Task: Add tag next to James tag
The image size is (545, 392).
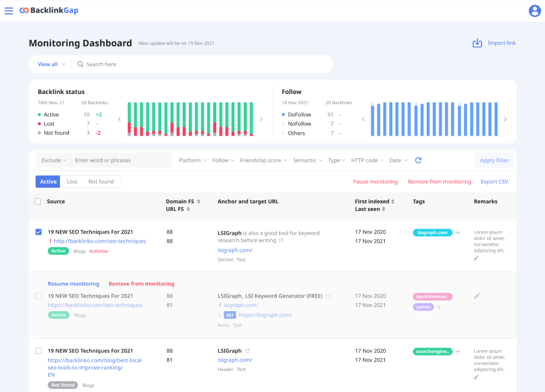Action: [439, 307]
